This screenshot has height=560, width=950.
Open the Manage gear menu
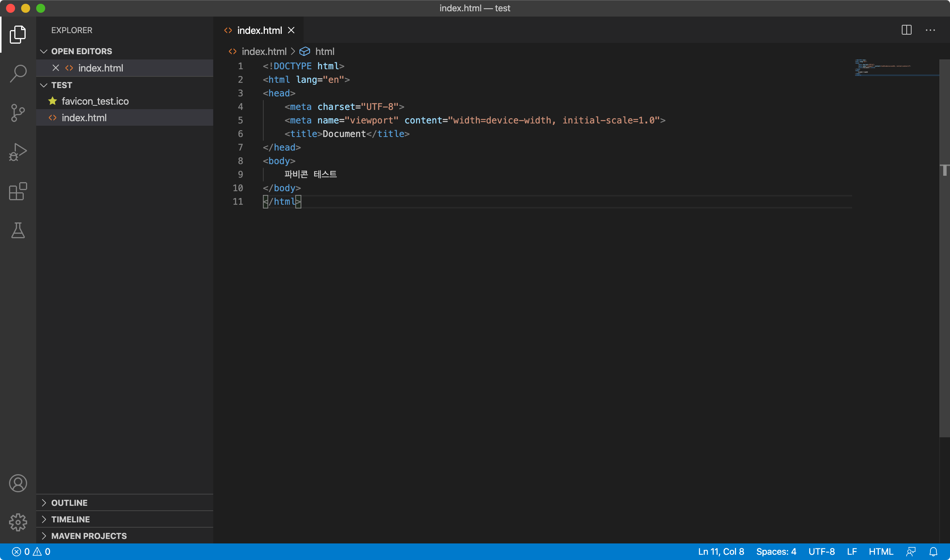coord(18,523)
